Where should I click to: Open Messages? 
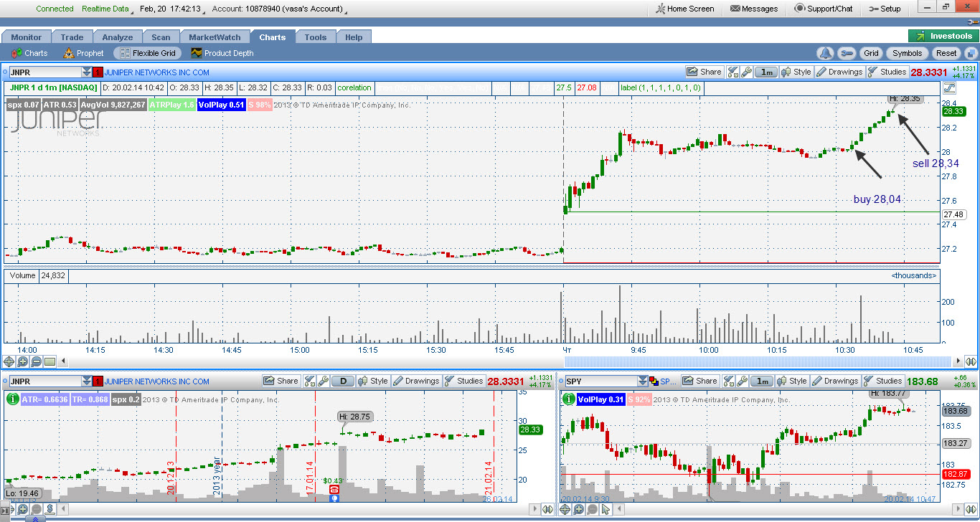pyautogui.click(x=755, y=9)
